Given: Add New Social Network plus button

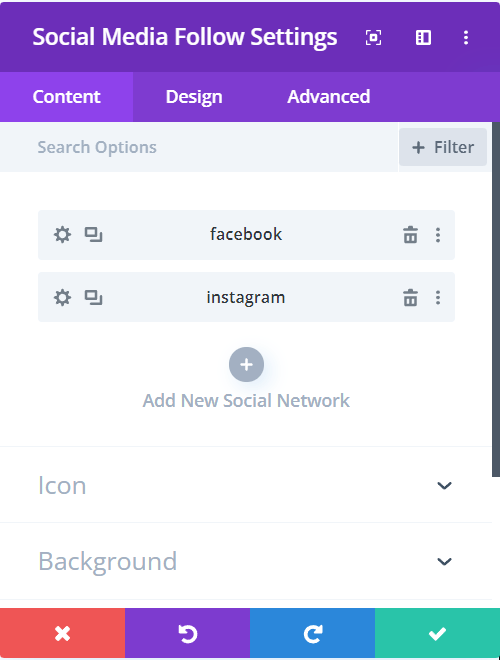Looking at the screenshot, I should click(x=247, y=365).
